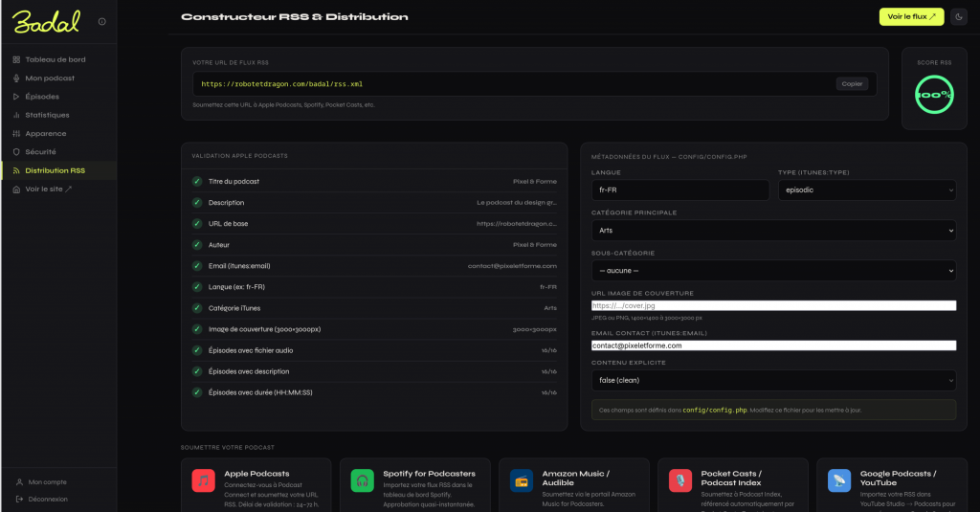
Task: Click the Badal logo
Action: click(46, 21)
